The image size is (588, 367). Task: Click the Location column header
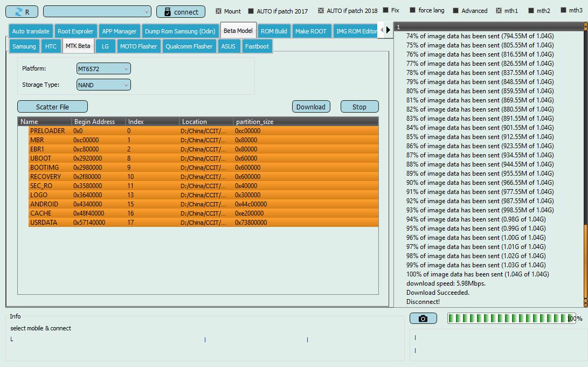pos(206,121)
